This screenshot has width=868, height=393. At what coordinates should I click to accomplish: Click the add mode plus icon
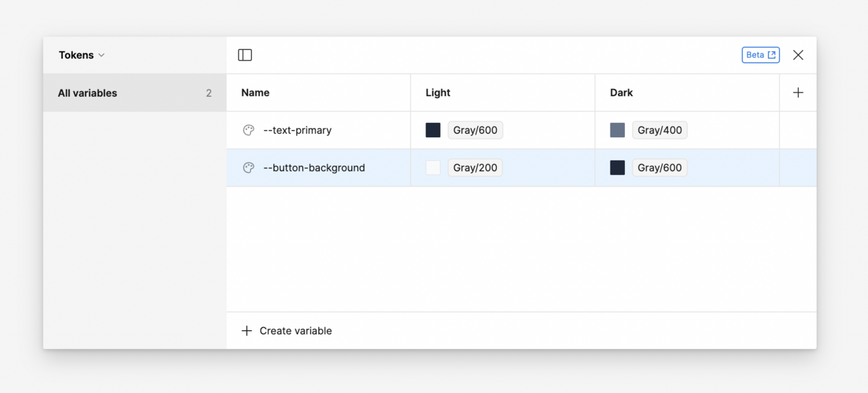point(798,92)
